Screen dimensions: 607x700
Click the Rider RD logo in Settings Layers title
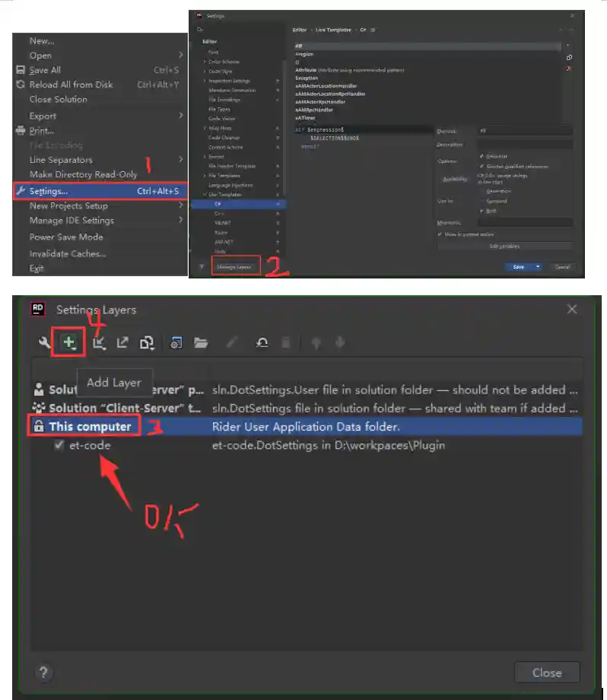38,308
